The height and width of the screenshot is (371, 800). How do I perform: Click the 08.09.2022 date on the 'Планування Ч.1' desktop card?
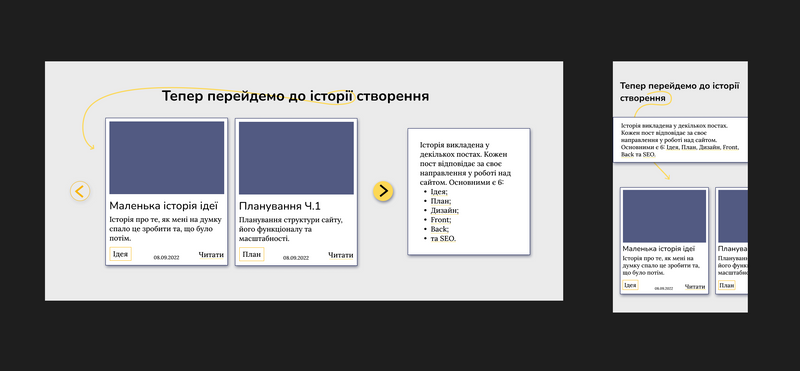(296, 258)
